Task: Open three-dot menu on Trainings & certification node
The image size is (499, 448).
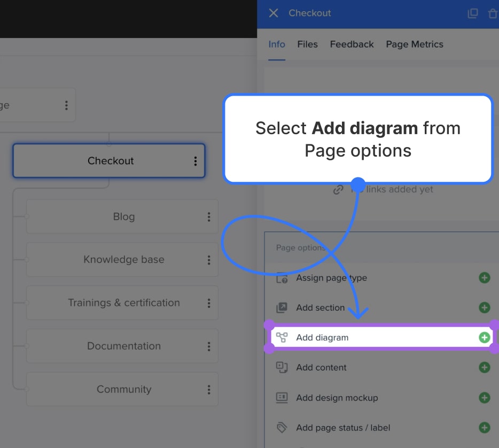Action: coord(209,303)
